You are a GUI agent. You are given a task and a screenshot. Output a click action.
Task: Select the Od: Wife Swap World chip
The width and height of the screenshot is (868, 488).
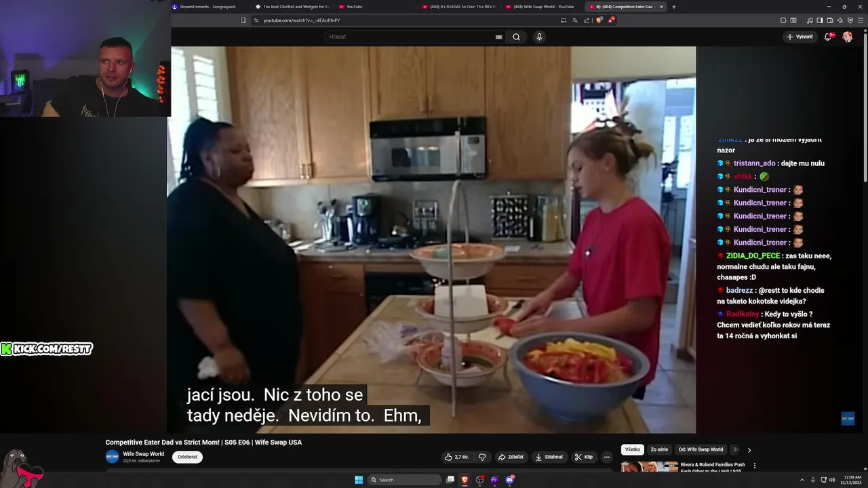pos(701,449)
